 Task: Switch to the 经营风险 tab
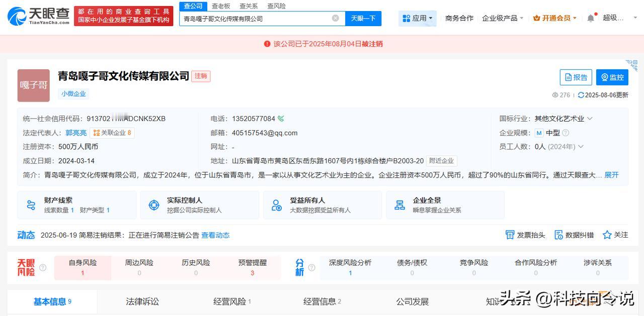(x=232, y=301)
